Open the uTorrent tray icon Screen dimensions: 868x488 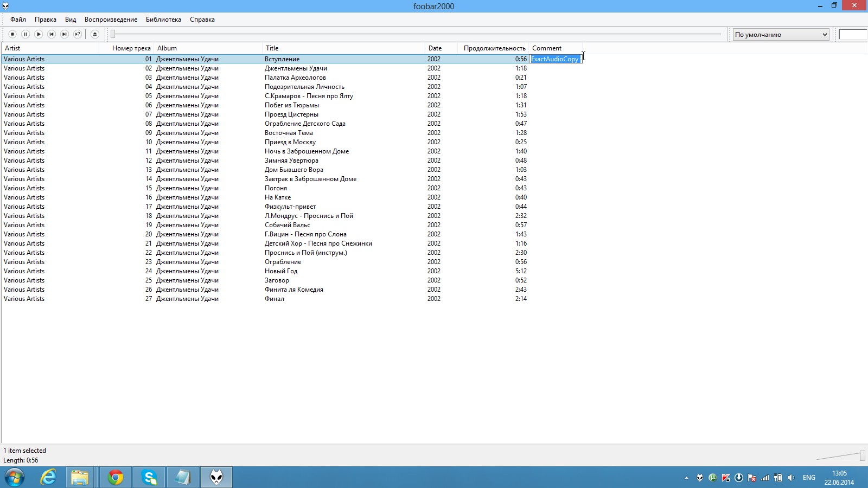(x=713, y=478)
